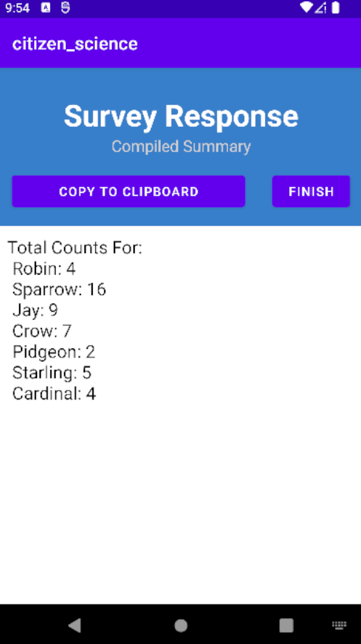Open recent apps with square button
This screenshot has height=644, width=361.
tap(286, 625)
